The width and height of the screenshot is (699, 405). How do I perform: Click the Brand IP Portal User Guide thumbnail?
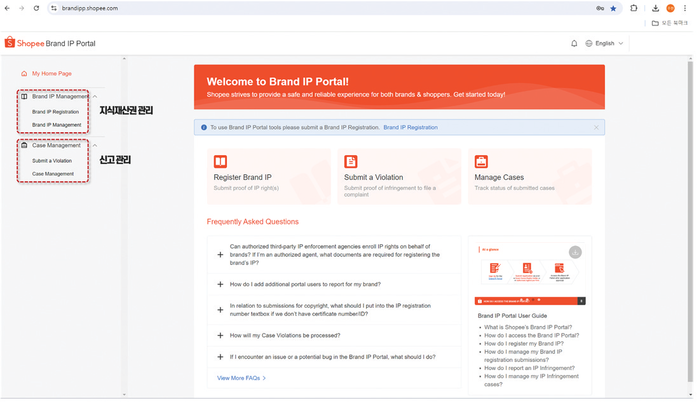click(x=530, y=274)
